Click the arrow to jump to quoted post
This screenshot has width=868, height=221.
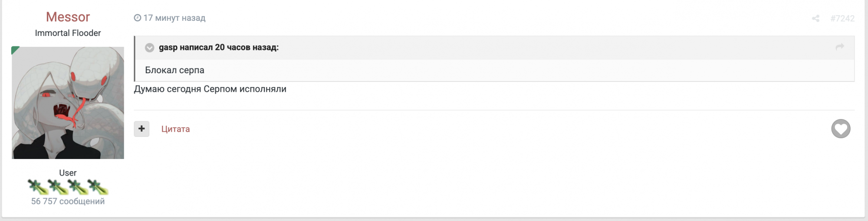tap(840, 47)
